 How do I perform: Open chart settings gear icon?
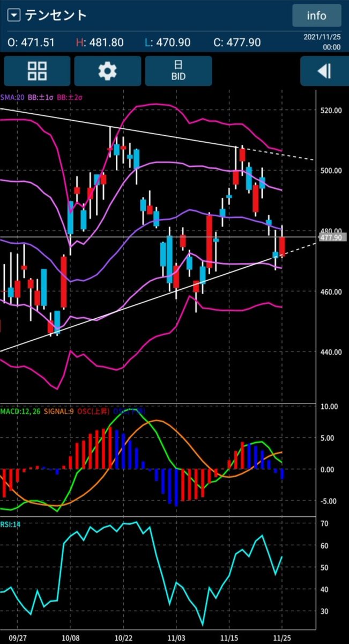click(108, 71)
